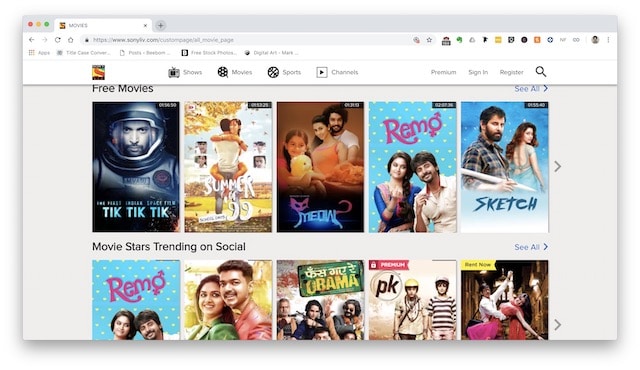Viewport: 640px width, 370px height.
Task: Reload the page
Action: [58, 40]
